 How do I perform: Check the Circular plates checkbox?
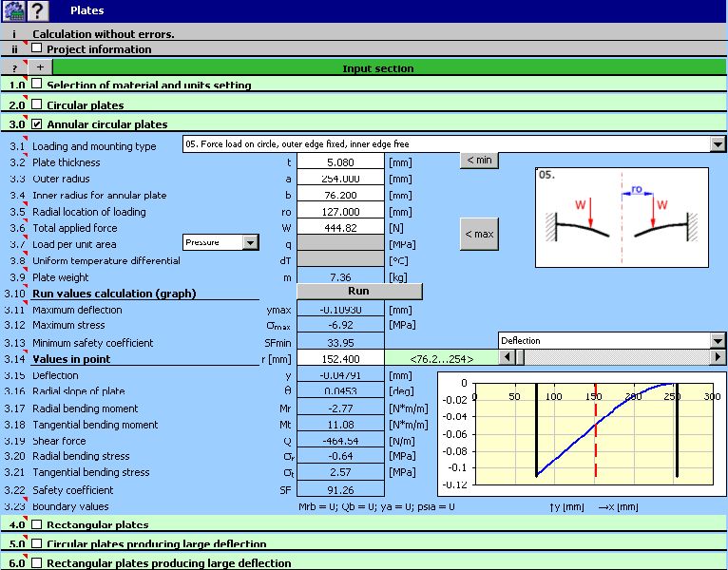coord(37,104)
